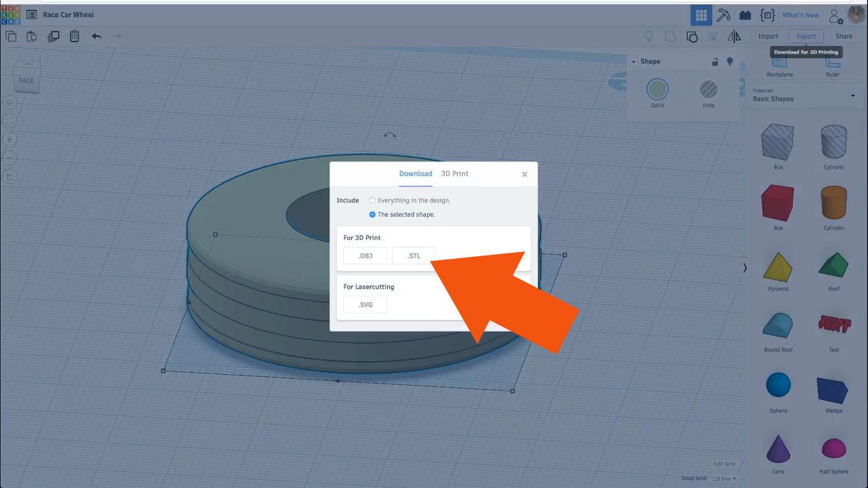The width and height of the screenshot is (868, 488).
Task: Download the .SVG file for lasercutting
Action: pos(366,304)
